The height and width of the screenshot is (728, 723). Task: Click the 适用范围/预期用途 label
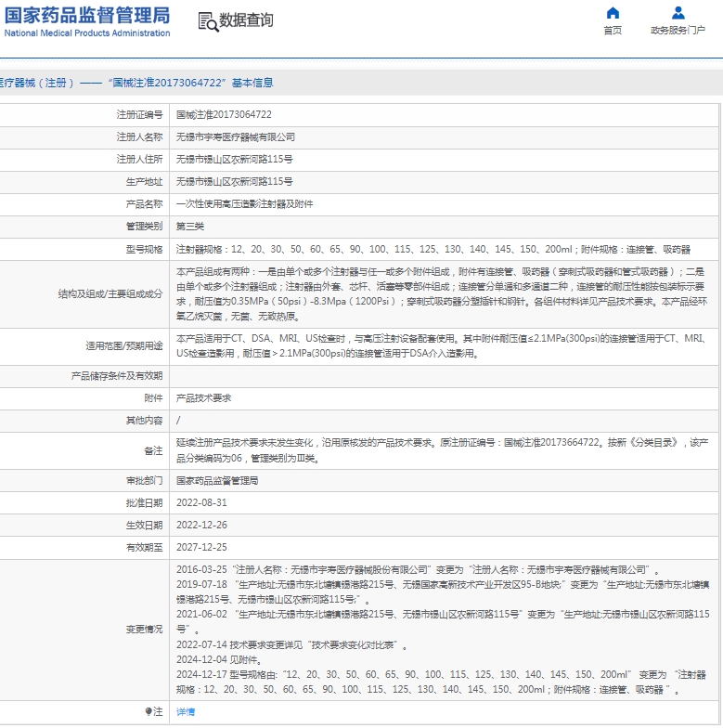(x=124, y=345)
